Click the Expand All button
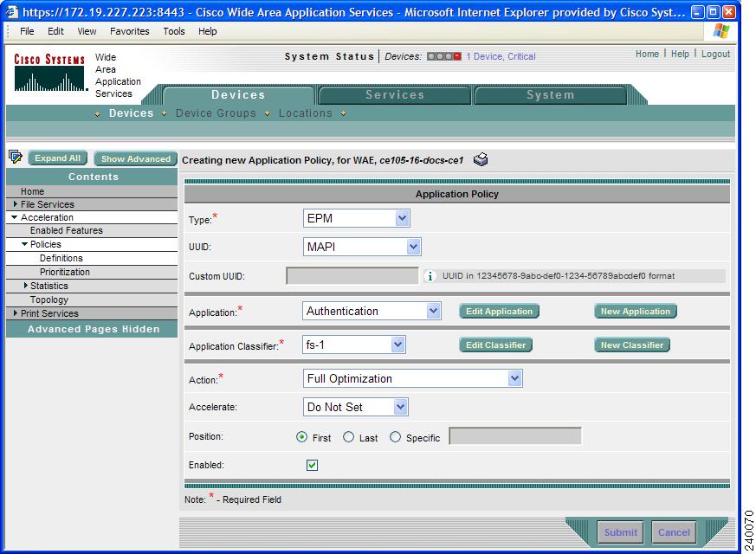Viewport: 756px width, 554px height. click(58, 158)
